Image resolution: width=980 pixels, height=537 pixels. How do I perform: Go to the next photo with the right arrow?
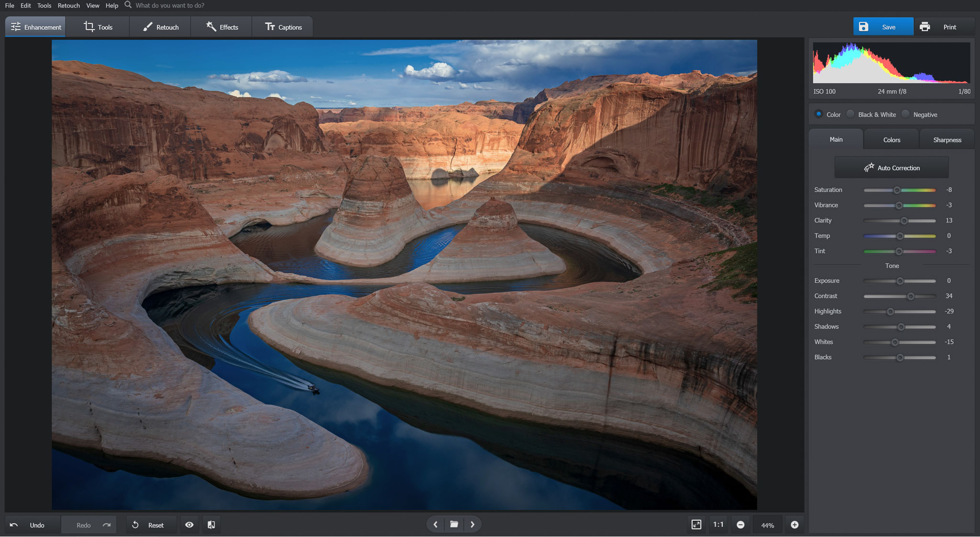(473, 524)
